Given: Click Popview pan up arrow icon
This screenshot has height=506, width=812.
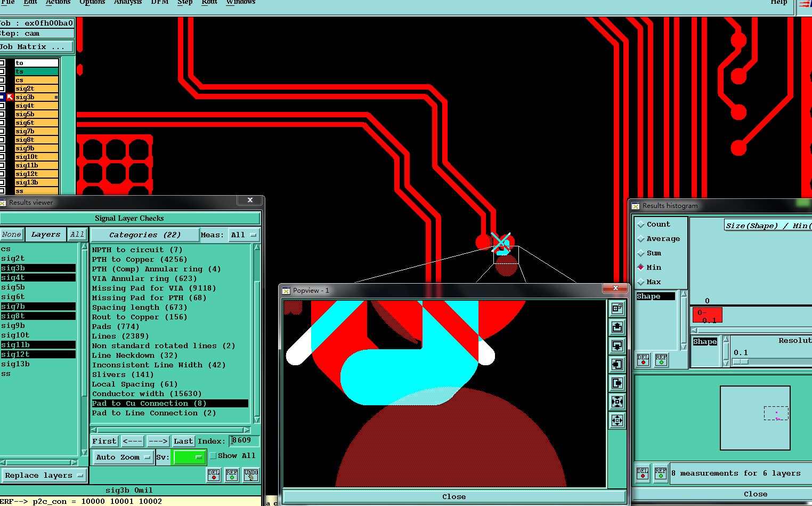Looking at the screenshot, I should 617,327.
